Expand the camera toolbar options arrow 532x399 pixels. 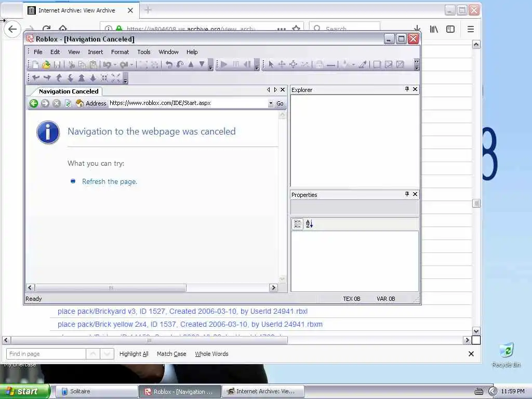pyautogui.click(x=126, y=78)
